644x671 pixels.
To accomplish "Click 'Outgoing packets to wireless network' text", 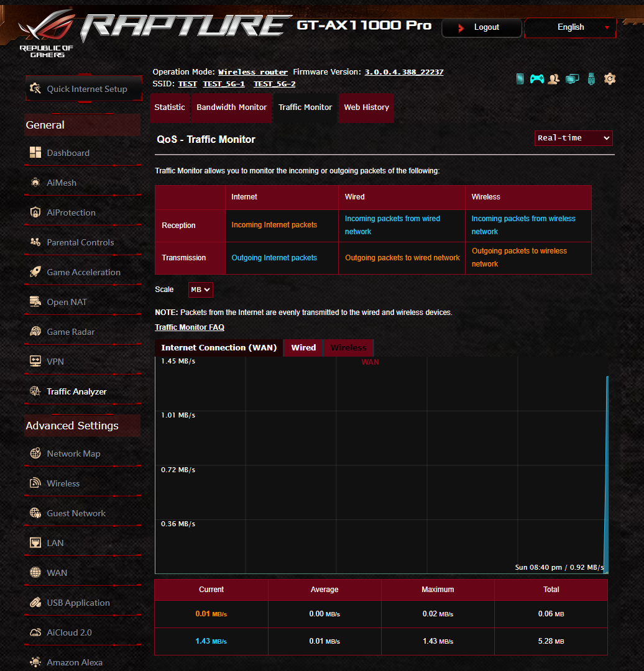I will pyautogui.click(x=519, y=258).
